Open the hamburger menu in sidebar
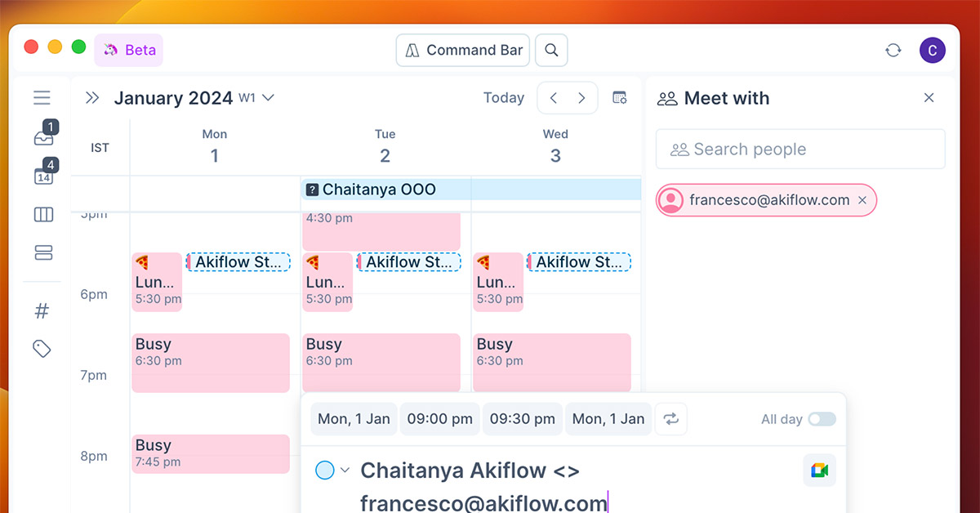980x513 pixels. (x=42, y=98)
